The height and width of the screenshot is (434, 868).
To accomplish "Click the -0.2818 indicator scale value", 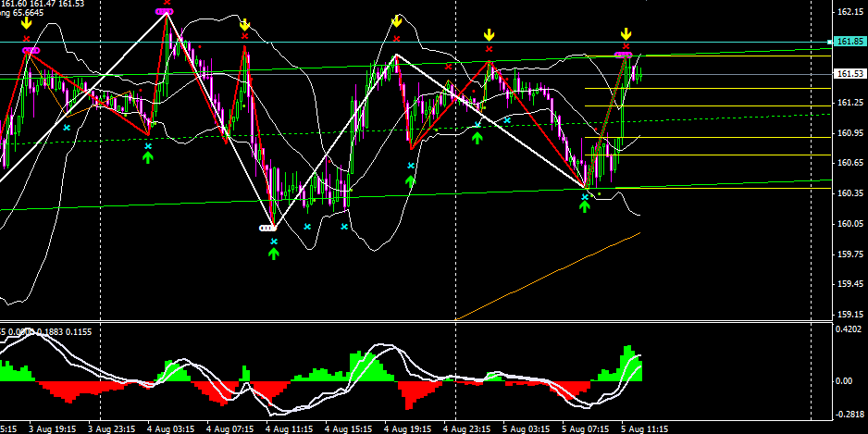I will pos(849,414).
